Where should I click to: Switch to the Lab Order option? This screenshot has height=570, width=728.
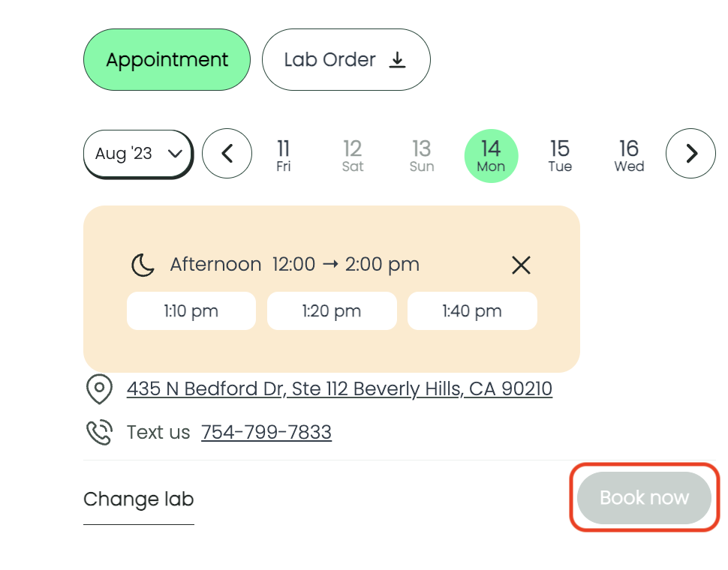click(346, 59)
